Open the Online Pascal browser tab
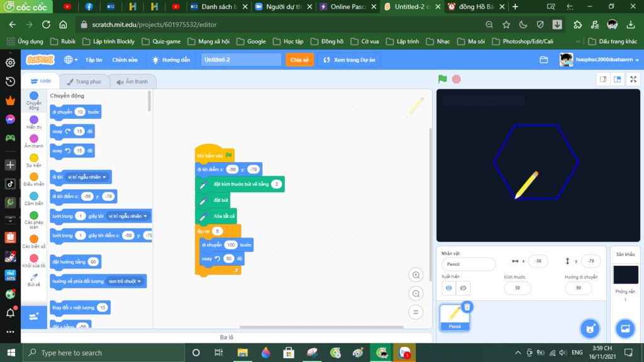This screenshot has width=644, height=362. (x=348, y=6)
